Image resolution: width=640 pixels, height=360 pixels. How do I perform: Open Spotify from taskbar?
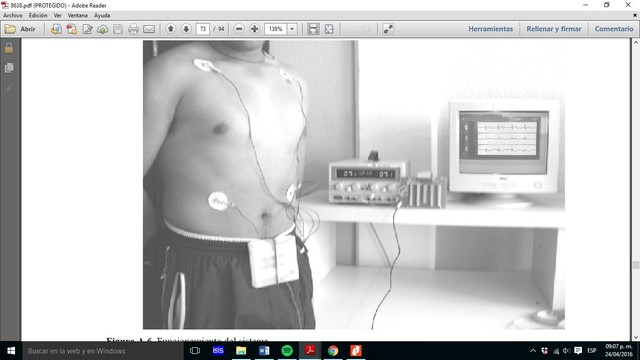[287, 351]
